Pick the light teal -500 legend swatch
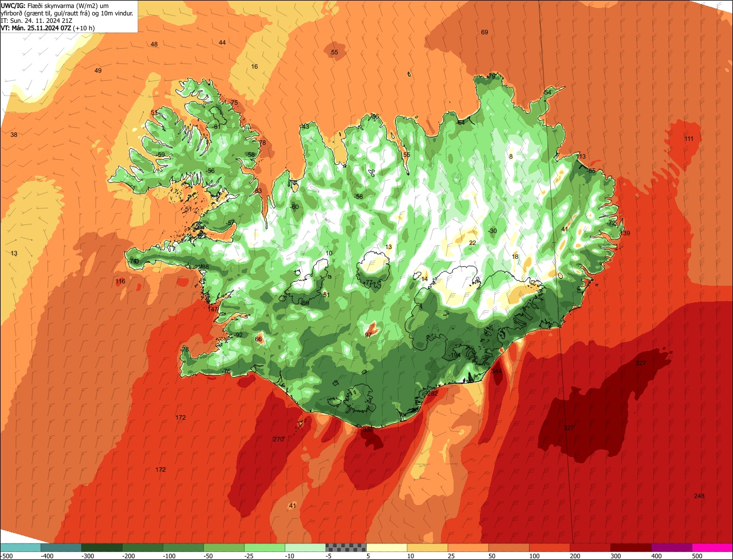The width and height of the screenshot is (733, 560). click(20, 547)
